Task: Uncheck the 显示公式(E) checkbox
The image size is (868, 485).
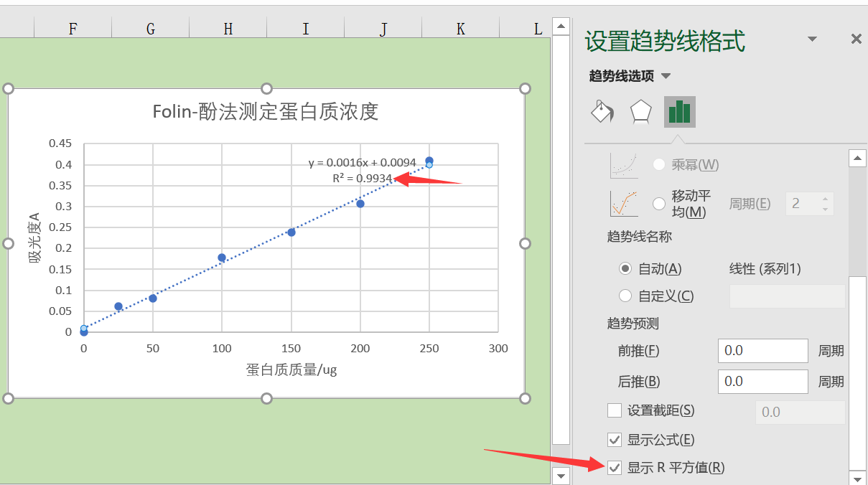Action: [x=615, y=440]
